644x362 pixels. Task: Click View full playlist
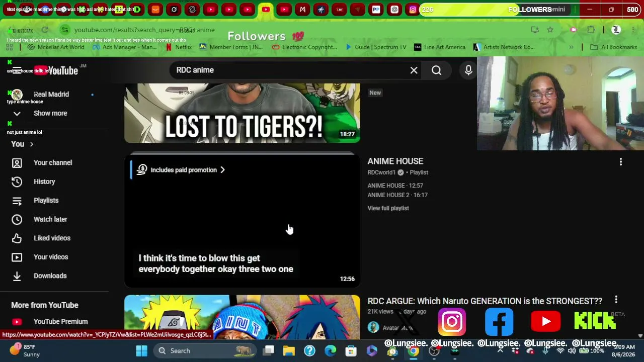pyautogui.click(x=388, y=208)
